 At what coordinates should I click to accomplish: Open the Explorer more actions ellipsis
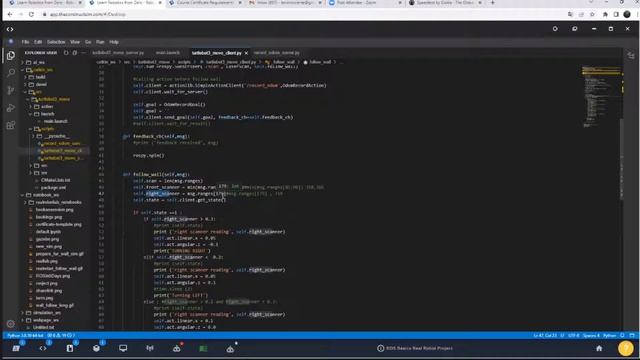83,53
